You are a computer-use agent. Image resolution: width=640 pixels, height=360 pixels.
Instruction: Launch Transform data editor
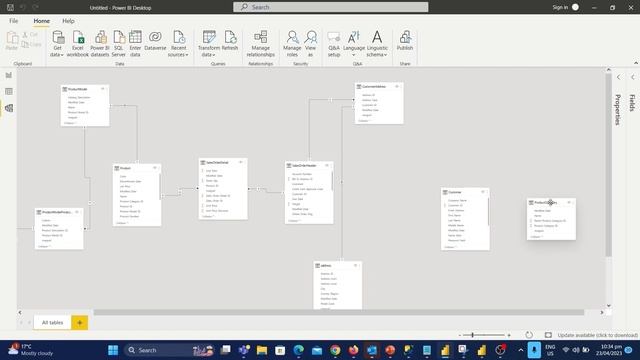tap(209, 44)
